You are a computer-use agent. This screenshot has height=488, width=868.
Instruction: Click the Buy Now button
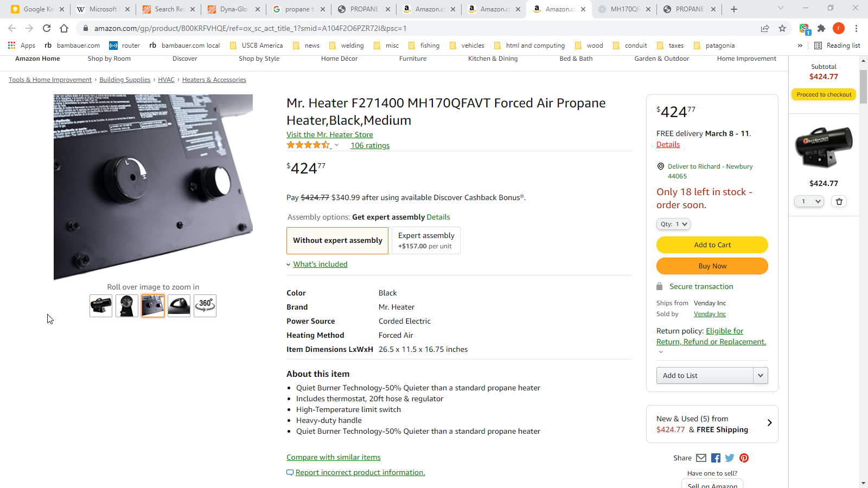click(712, 266)
